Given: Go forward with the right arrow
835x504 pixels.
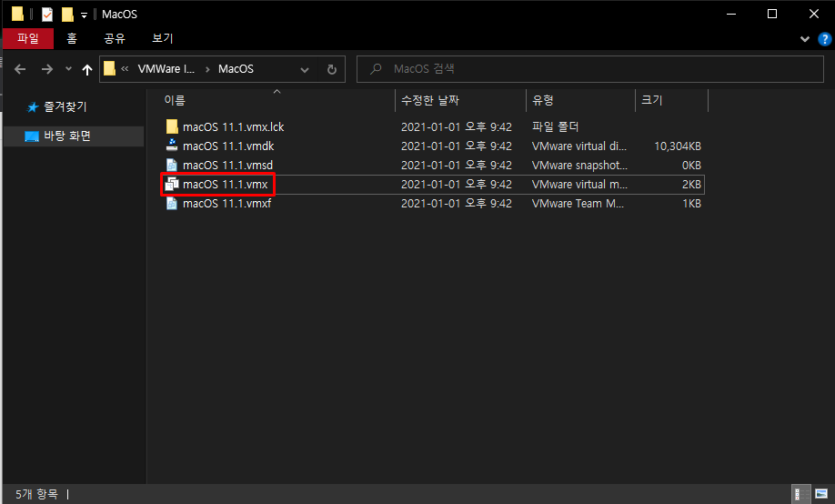Looking at the screenshot, I should click(x=47, y=69).
